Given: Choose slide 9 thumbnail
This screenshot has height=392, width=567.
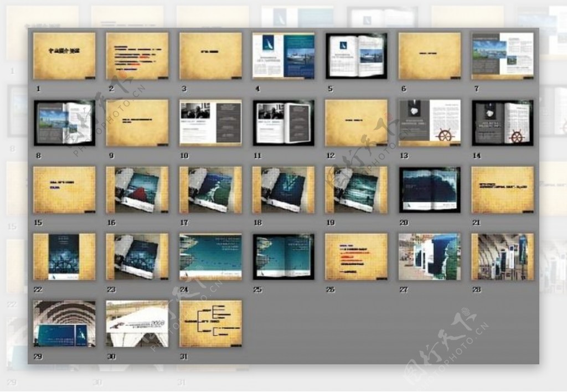Looking at the screenshot, I should pyautogui.click(x=137, y=123).
